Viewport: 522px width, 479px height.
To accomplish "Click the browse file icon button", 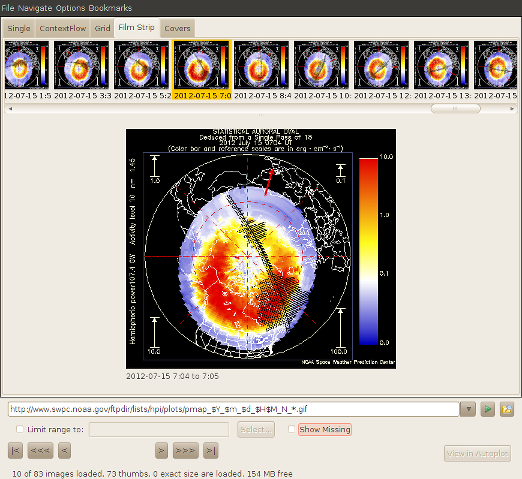I will click(507, 409).
